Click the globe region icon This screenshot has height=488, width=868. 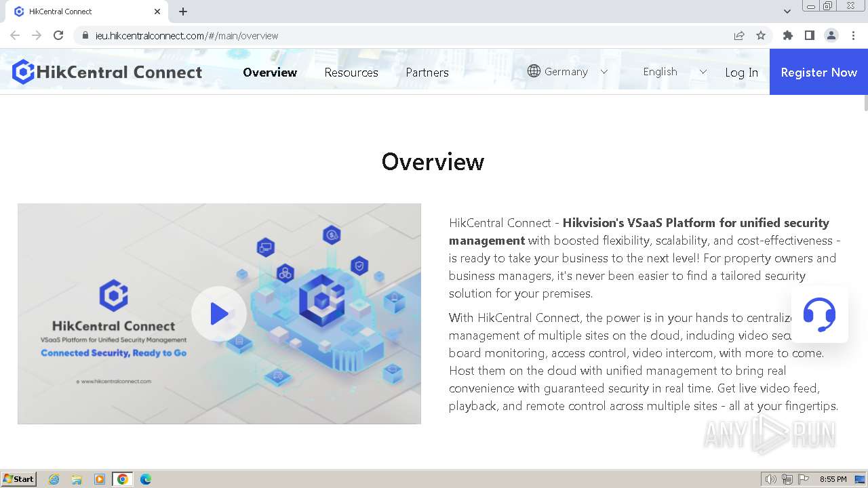534,71
